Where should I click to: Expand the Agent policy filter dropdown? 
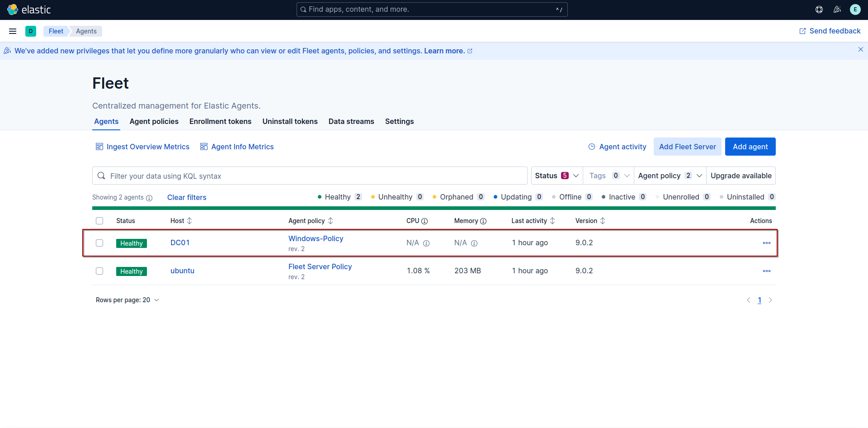pos(670,176)
